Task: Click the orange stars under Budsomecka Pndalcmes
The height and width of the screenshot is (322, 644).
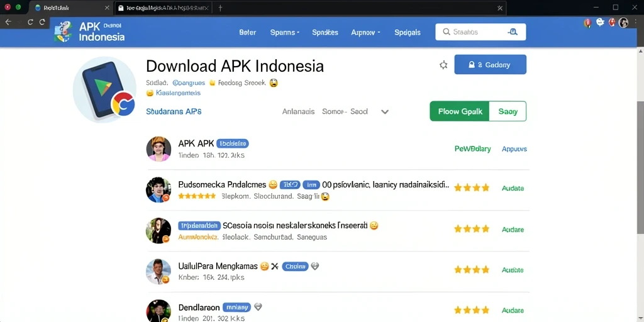Action: (x=197, y=196)
